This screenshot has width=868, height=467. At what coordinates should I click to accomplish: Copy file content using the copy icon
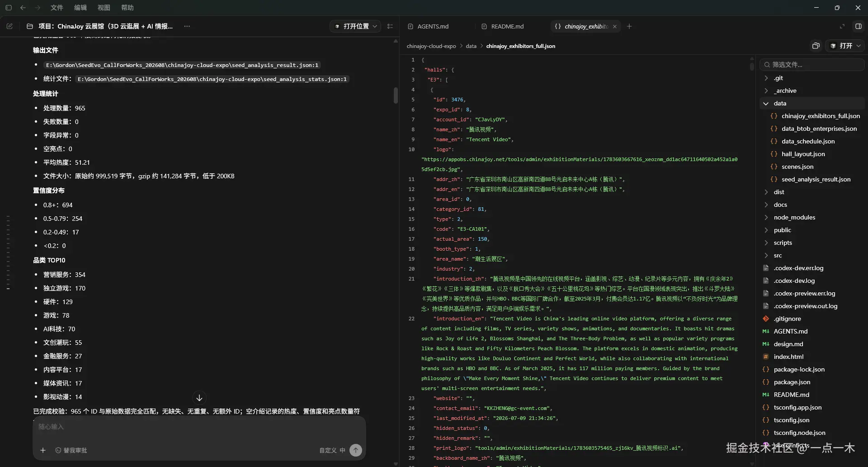click(816, 46)
